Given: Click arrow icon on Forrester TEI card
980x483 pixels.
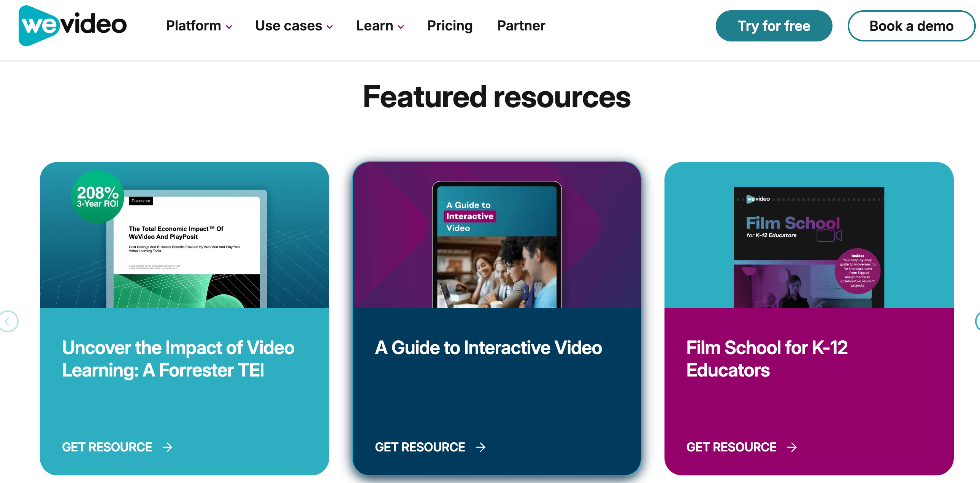Looking at the screenshot, I should tap(167, 447).
